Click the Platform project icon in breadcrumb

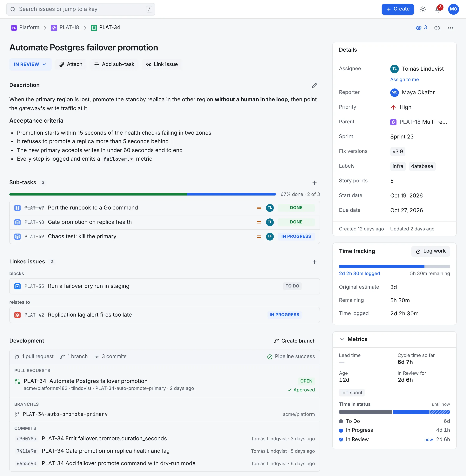[14, 28]
